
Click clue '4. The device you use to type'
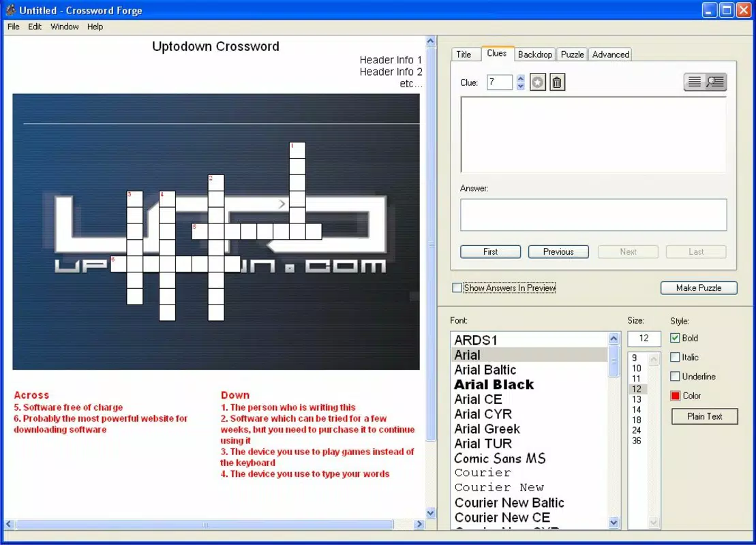pos(305,473)
